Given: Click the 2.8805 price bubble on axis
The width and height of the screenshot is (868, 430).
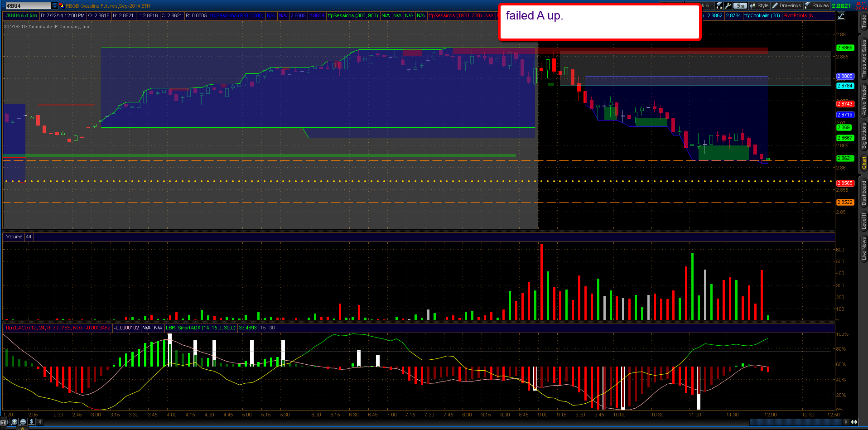Looking at the screenshot, I should pyautogui.click(x=844, y=76).
